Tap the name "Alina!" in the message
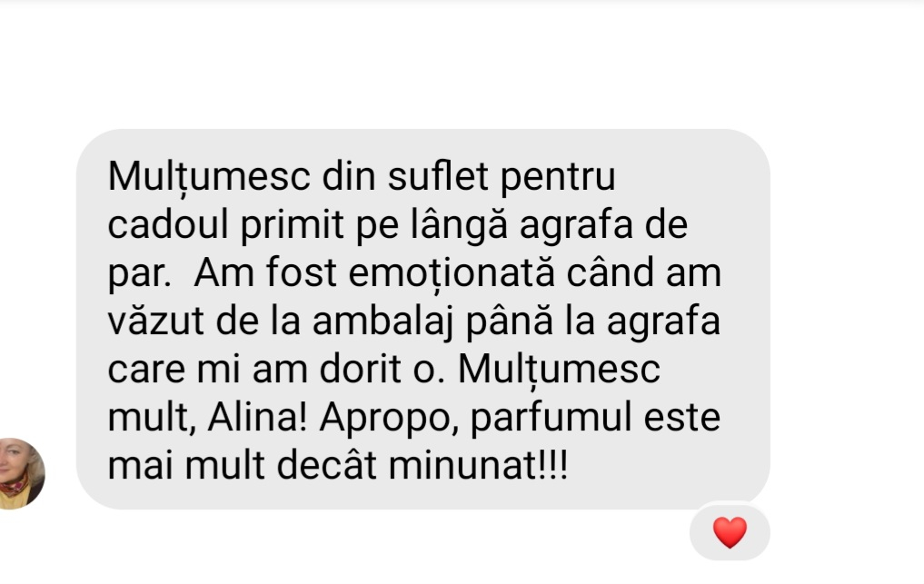Screen dimensions: 924x584 [x=257, y=417]
